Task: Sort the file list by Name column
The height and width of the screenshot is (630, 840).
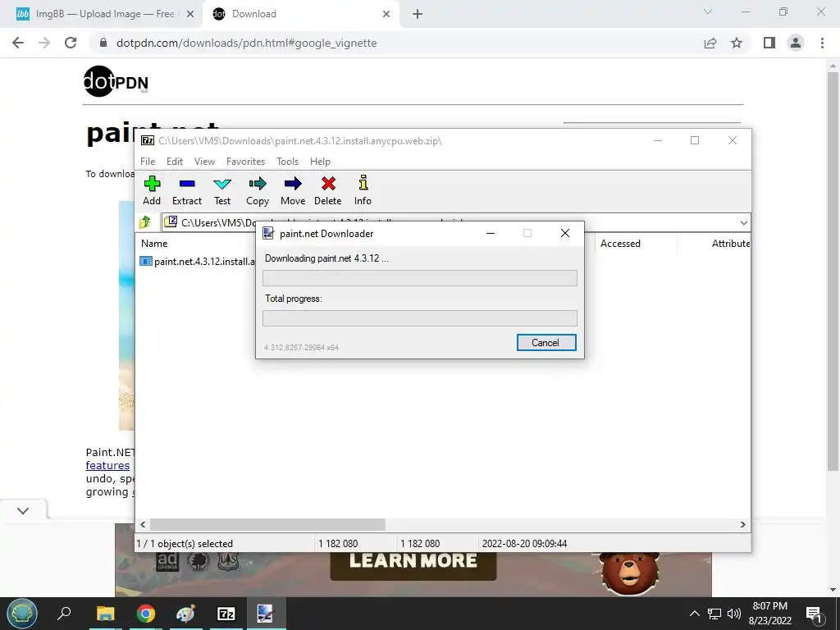Action: pos(154,243)
